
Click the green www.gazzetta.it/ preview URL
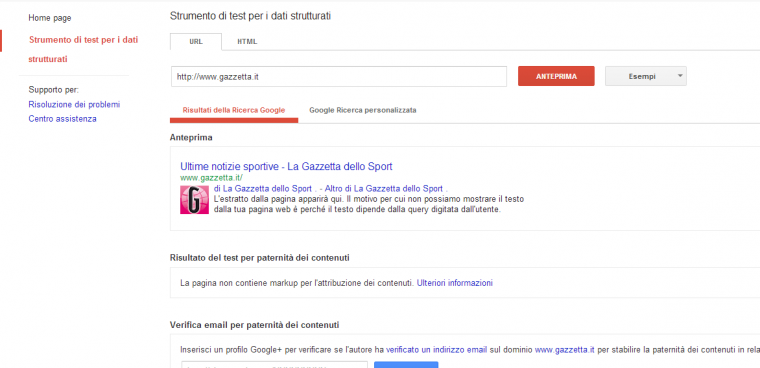coord(211,178)
